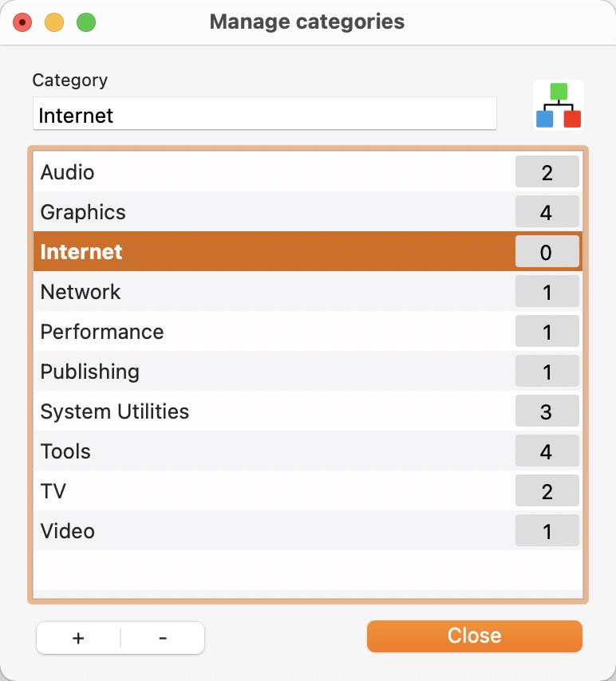
Task: Select the highlighted Internet category row
Action: [308, 251]
